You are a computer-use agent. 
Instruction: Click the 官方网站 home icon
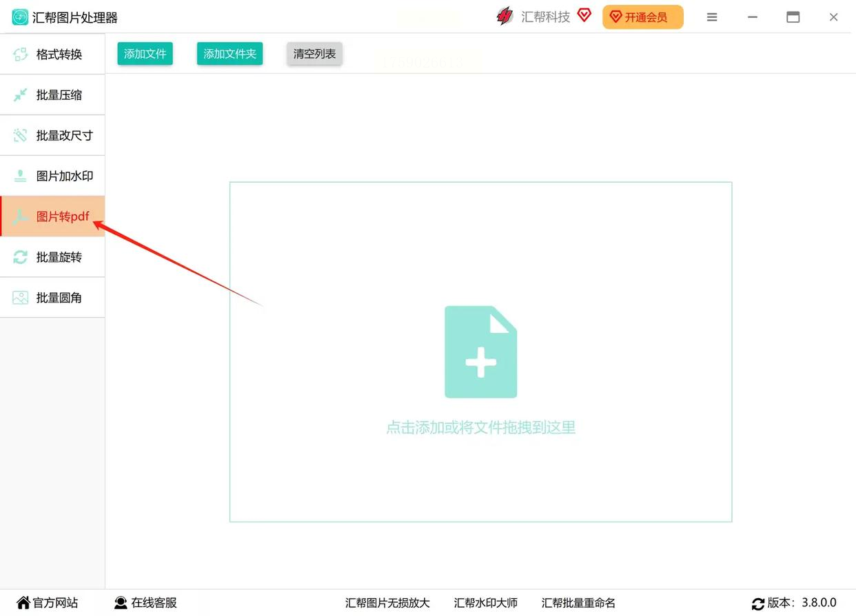(23, 603)
